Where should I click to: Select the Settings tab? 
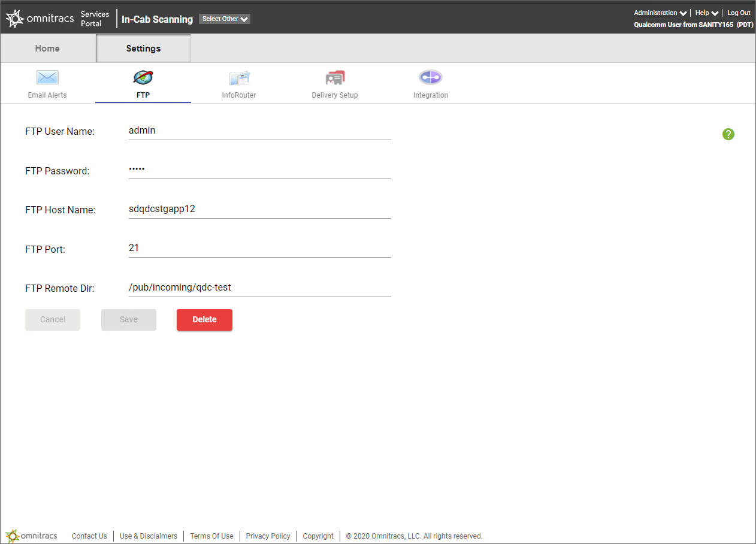coord(143,49)
